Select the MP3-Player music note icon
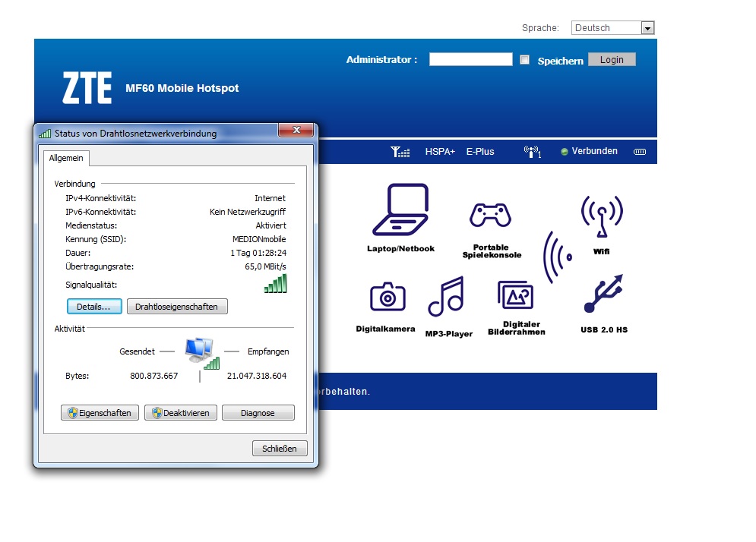The width and height of the screenshot is (756, 542). (446, 297)
